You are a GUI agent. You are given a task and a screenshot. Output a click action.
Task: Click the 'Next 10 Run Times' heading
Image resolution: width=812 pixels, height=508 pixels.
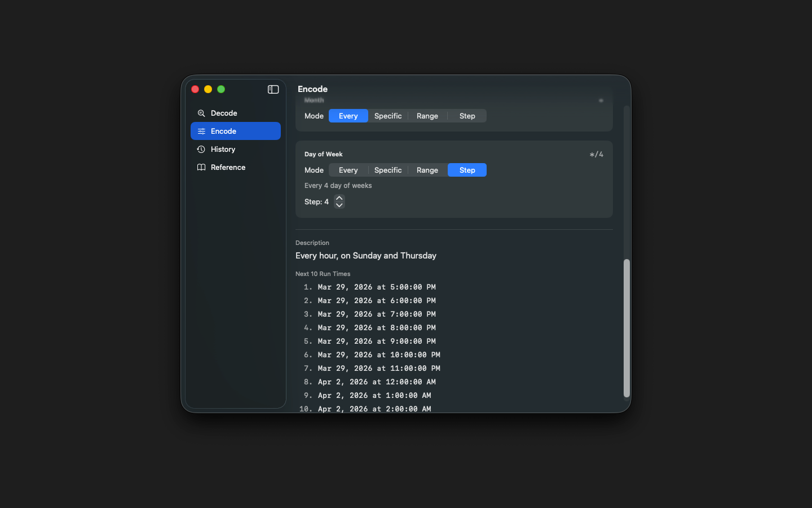(323, 274)
